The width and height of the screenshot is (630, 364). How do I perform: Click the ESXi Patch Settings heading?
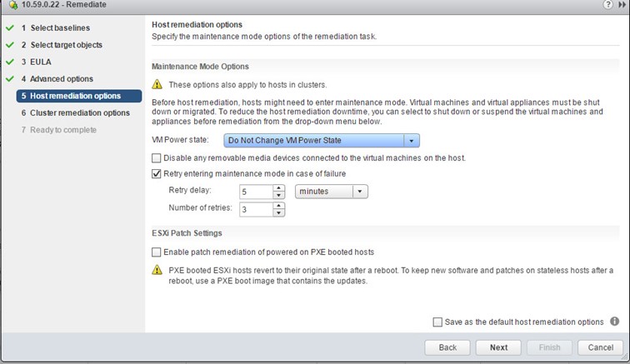tap(187, 233)
